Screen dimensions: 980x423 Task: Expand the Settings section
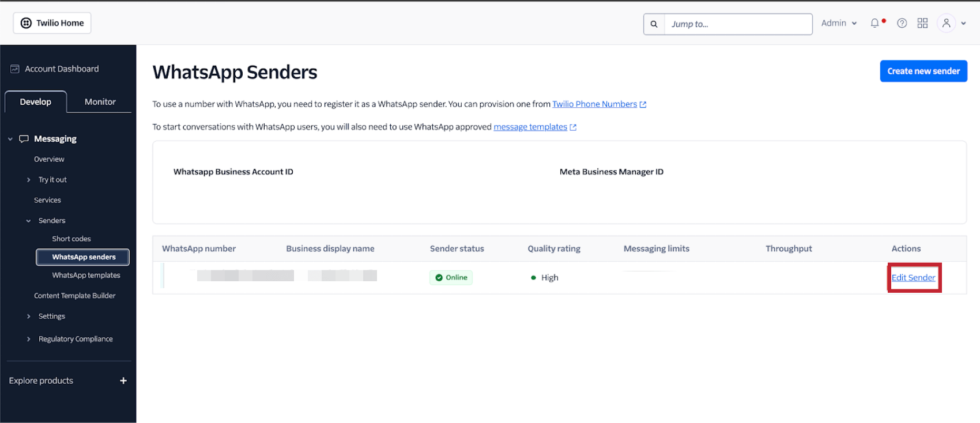tap(52, 316)
